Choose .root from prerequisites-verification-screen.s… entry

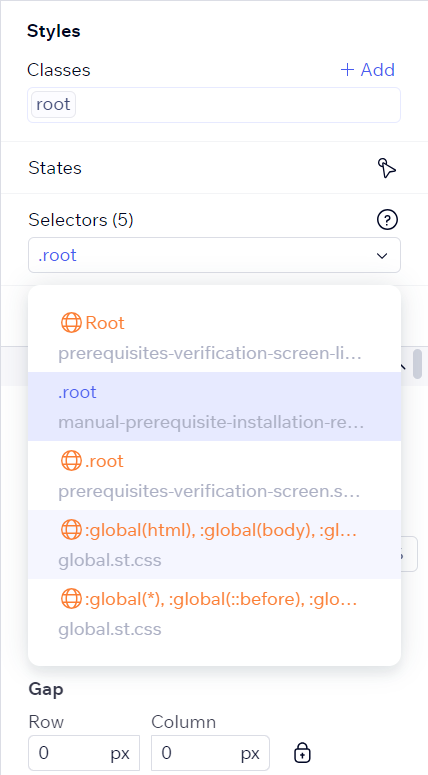point(214,475)
